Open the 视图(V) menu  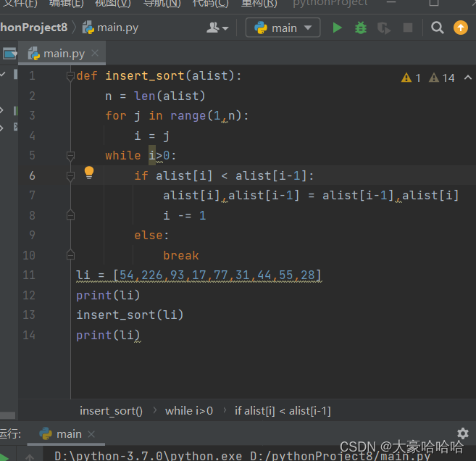click(112, 4)
